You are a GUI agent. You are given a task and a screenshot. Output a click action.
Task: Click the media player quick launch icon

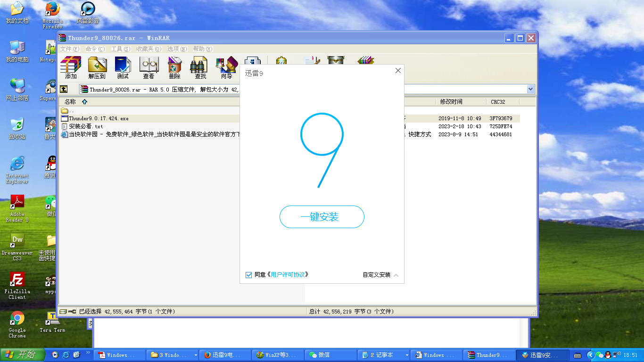tap(55, 355)
